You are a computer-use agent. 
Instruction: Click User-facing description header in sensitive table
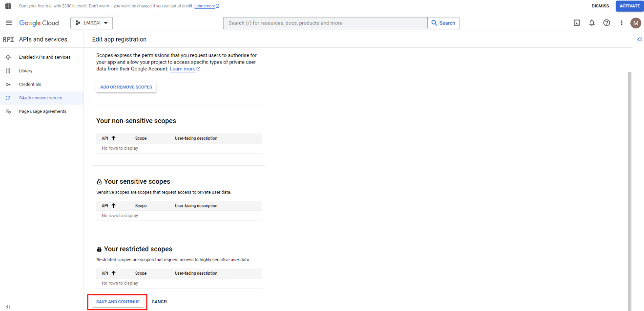point(196,206)
